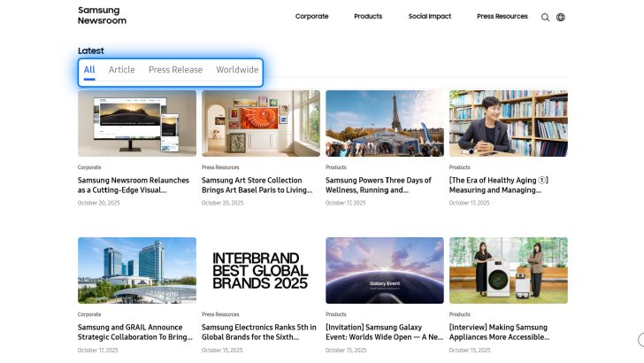Viewport: 644px width, 363px height.
Task: Click October 17, 2025 date under GRAIL article
Action: click(x=97, y=351)
